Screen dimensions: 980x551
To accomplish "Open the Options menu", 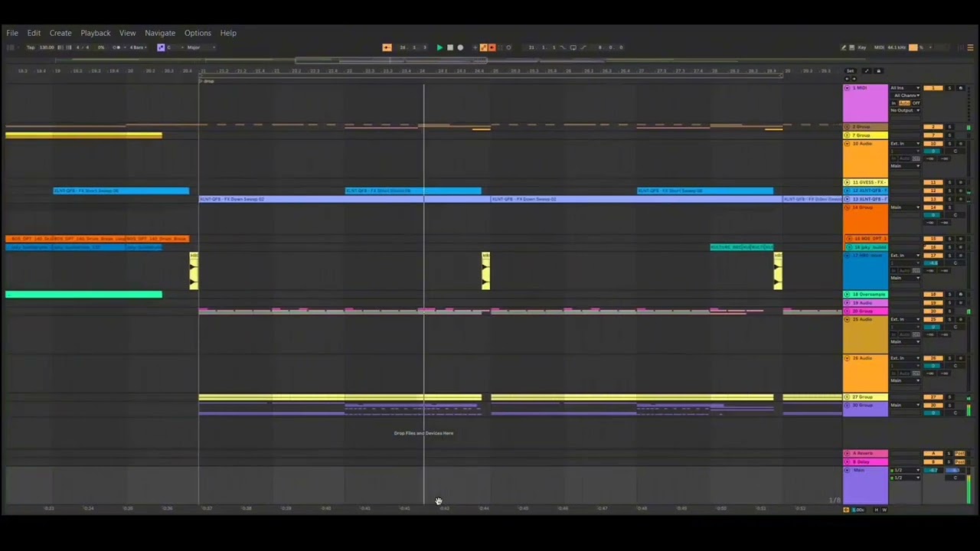I will click(198, 33).
